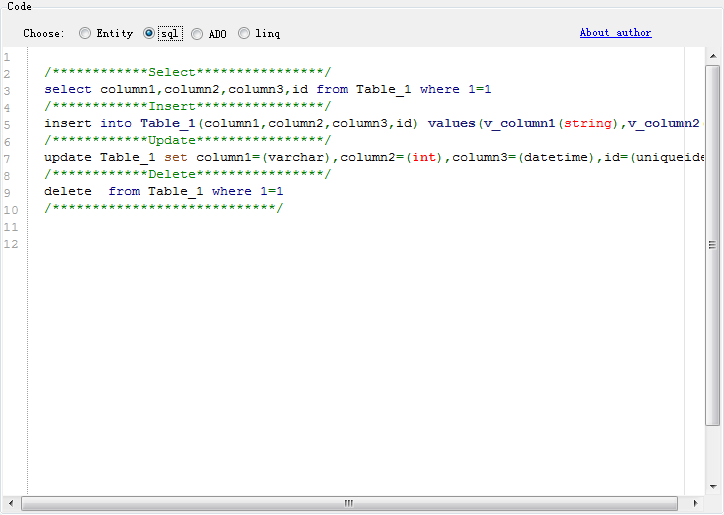The height and width of the screenshot is (515, 724).
Task: Click the vertical scrollbar thumb
Action: pyautogui.click(x=713, y=245)
